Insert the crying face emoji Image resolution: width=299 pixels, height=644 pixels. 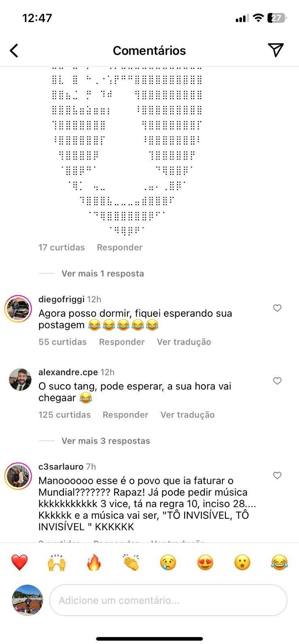[168, 562]
